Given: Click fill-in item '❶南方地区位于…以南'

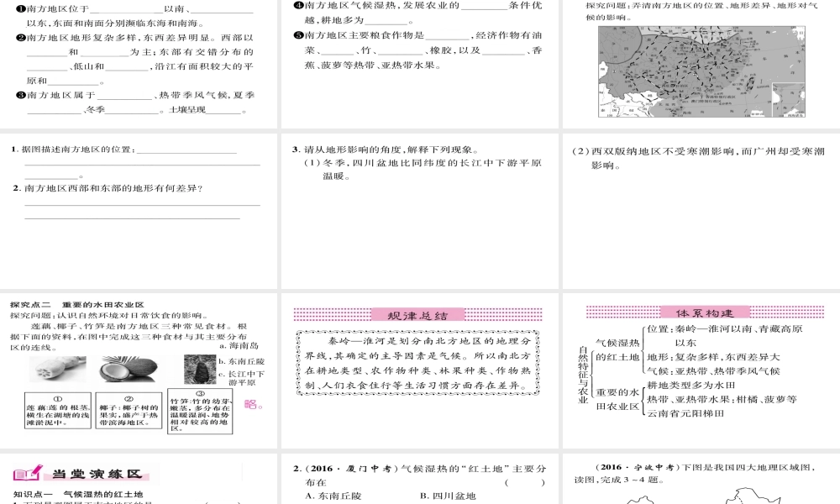Looking at the screenshot, I should pos(135,17).
